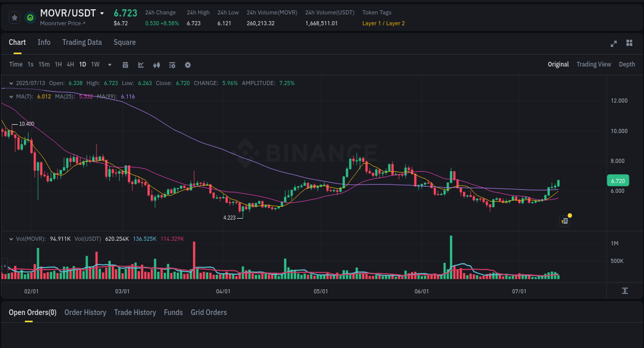The height and width of the screenshot is (348, 644).
Task: Toggle the favorite star for MOVR/USDT
Action: point(14,17)
